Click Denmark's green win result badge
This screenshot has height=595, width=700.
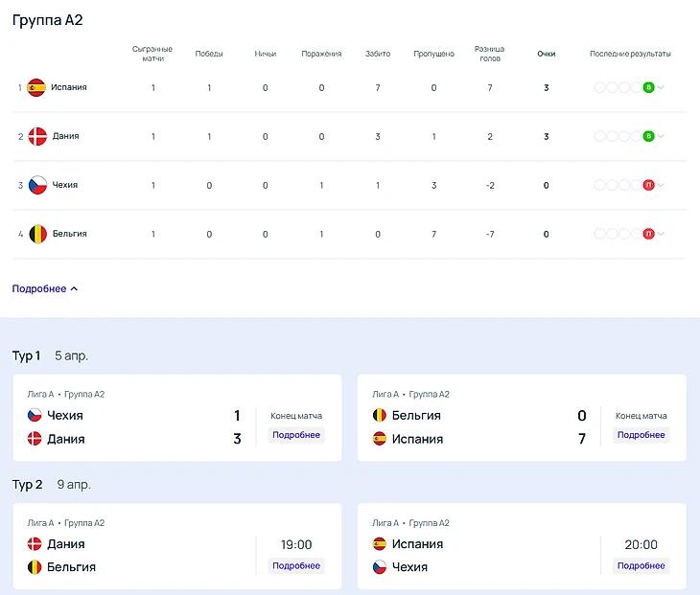[648, 136]
